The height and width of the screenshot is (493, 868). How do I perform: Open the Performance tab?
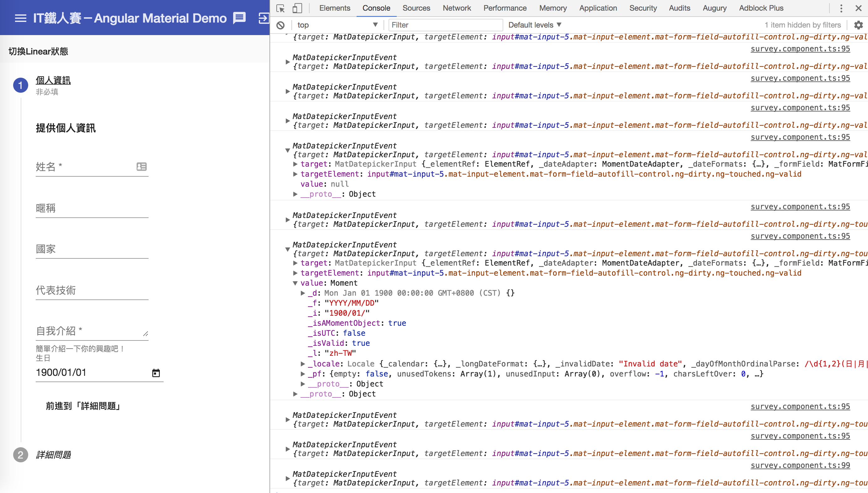coord(505,8)
